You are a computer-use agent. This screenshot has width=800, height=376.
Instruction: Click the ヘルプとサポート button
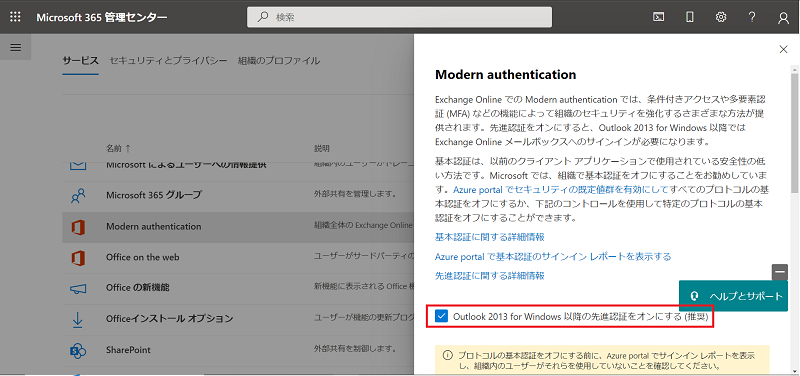(733, 296)
